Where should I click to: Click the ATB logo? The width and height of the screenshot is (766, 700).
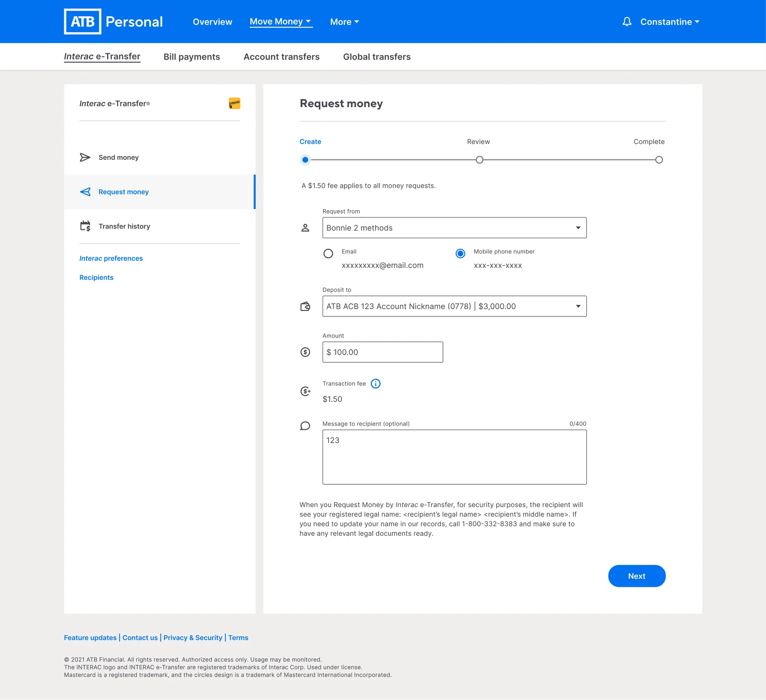pyautogui.click(x=83, y=21)
